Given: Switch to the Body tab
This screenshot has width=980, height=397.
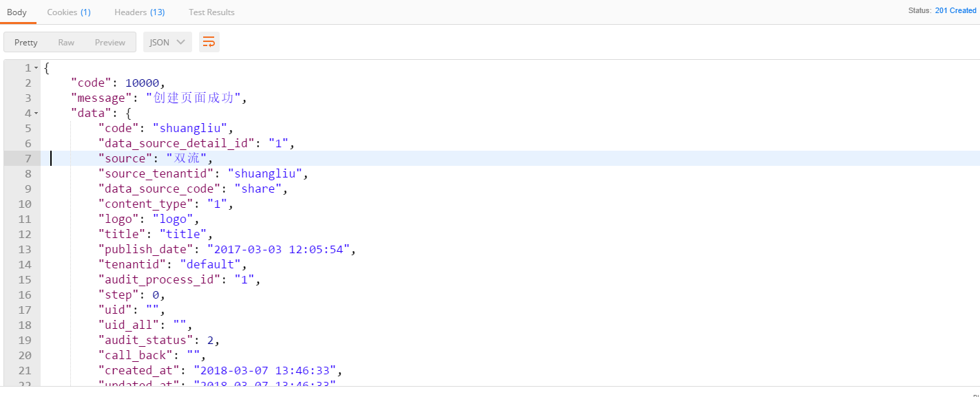Looking at the screenshot, I should [x=17, y=12].
